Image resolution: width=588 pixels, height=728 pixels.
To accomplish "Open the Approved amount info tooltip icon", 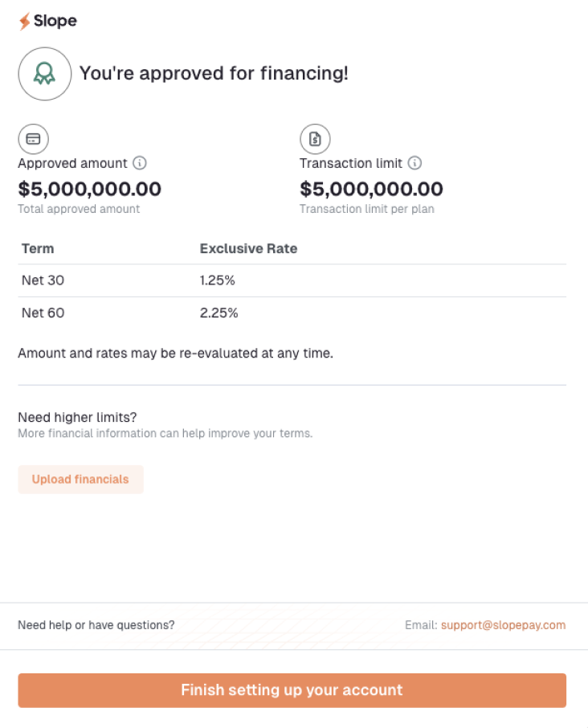I will click(x=140, y=163).
